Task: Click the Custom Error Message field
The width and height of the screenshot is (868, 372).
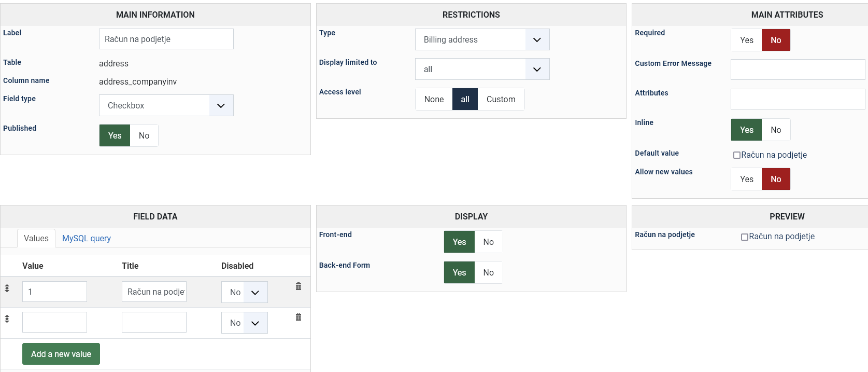Action: [798, 70]
